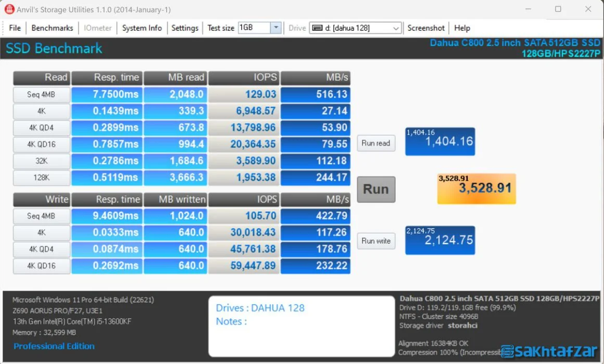
Task: Click the read score 1,404.16 box
Action: [440, 141]
